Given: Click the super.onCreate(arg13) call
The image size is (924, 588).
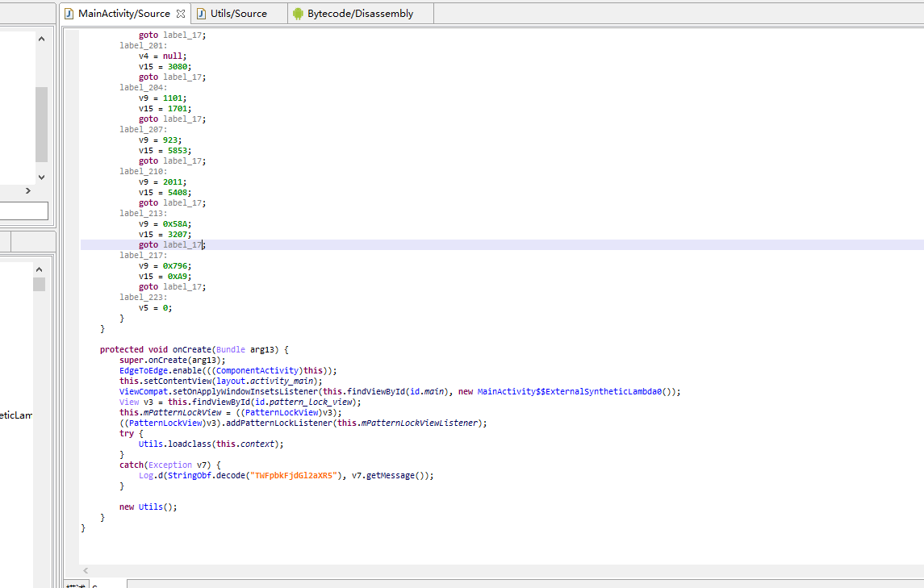Looking at the screenshot, I should click(172, 360).
